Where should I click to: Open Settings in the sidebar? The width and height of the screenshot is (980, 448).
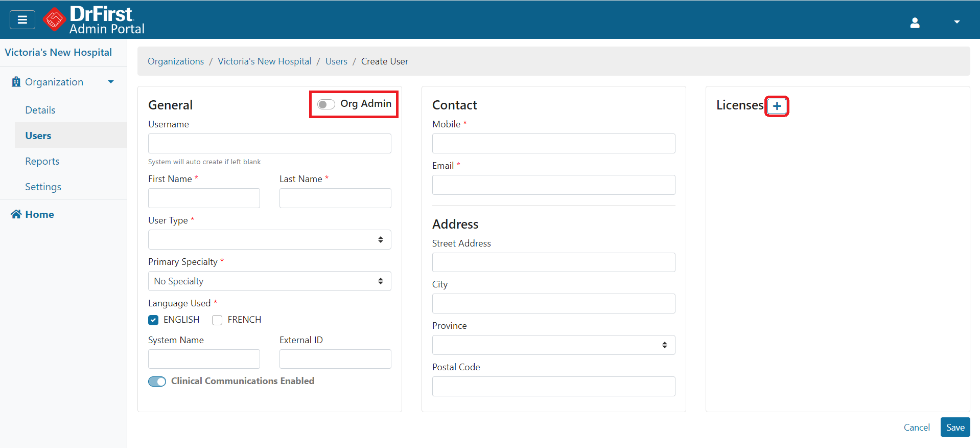[43, 187]
